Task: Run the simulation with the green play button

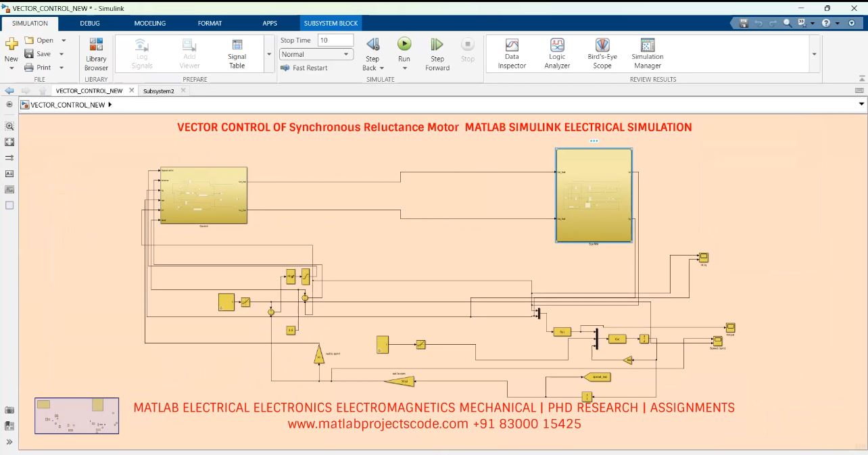Action: (x=404, y=44)
